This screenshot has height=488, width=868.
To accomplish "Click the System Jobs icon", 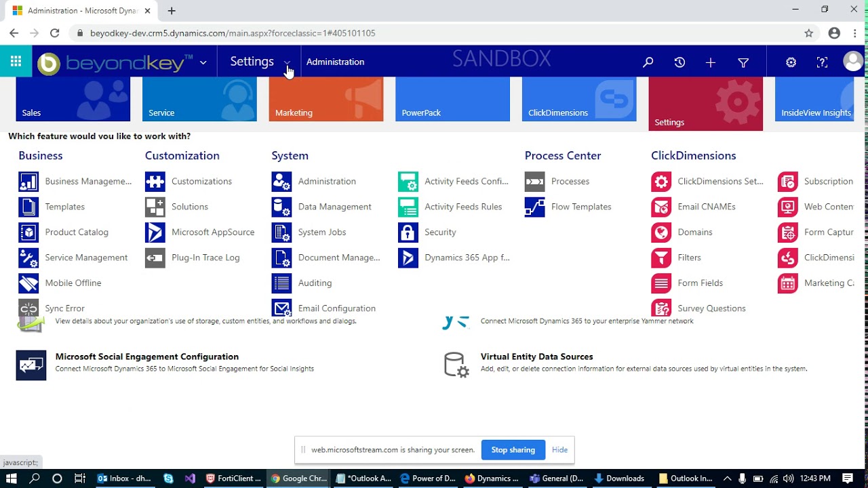I will pos(281,232).
